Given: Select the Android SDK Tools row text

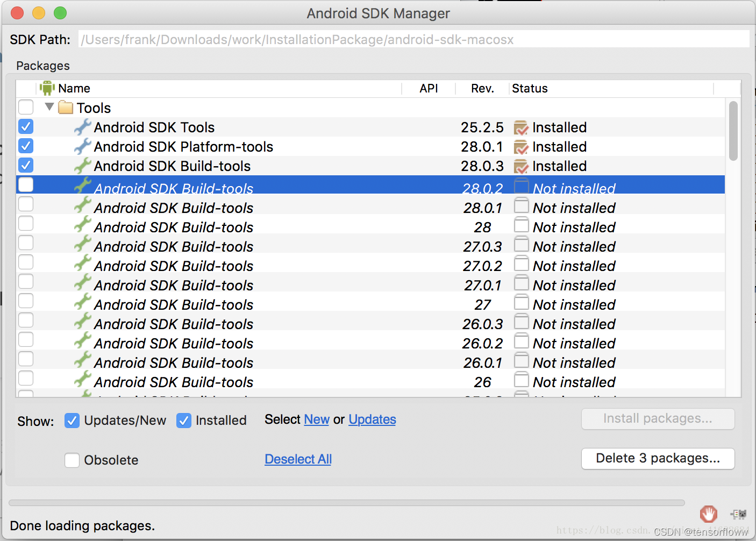Looking at the screenshot, I should tap(154, 127).
